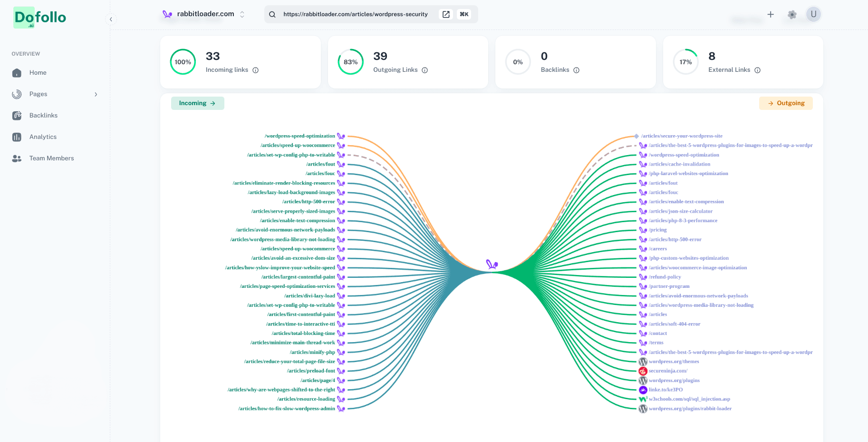
Task: Click the ⌘K shortcut badge
Action: pos(464,14)
